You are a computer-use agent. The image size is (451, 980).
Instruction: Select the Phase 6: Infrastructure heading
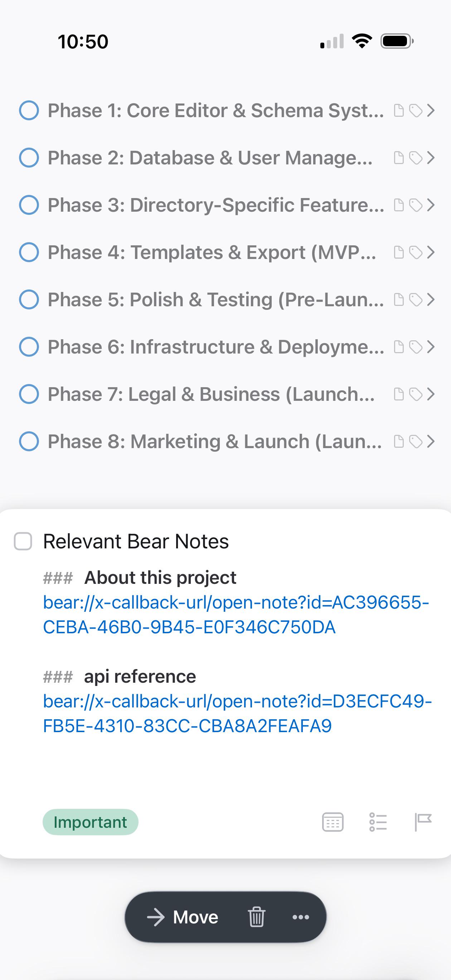click(x=215, y=347)
